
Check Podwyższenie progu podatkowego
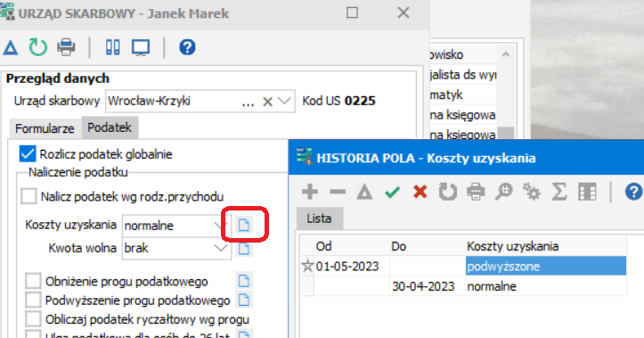tap(33, 301)
